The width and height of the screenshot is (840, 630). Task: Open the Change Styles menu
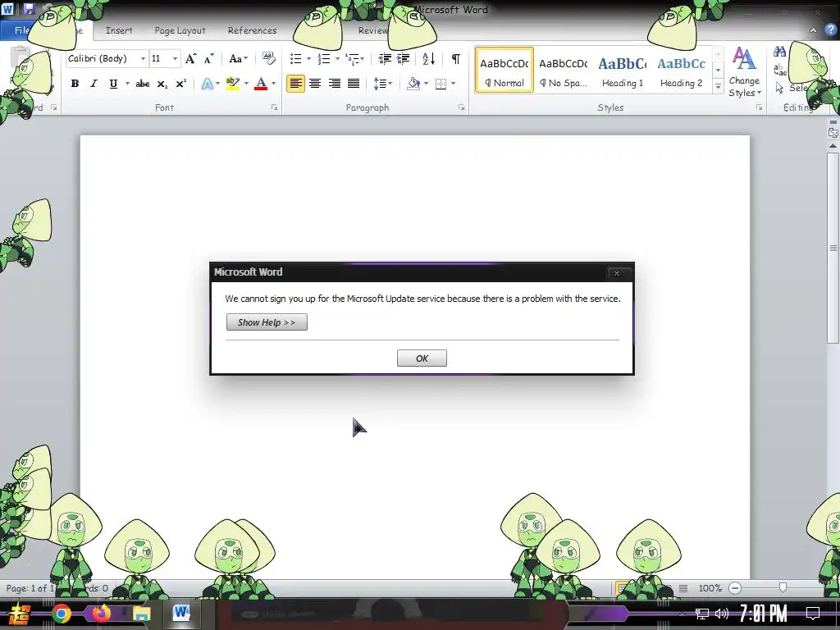pyautogui.click(x=745, y=72)
